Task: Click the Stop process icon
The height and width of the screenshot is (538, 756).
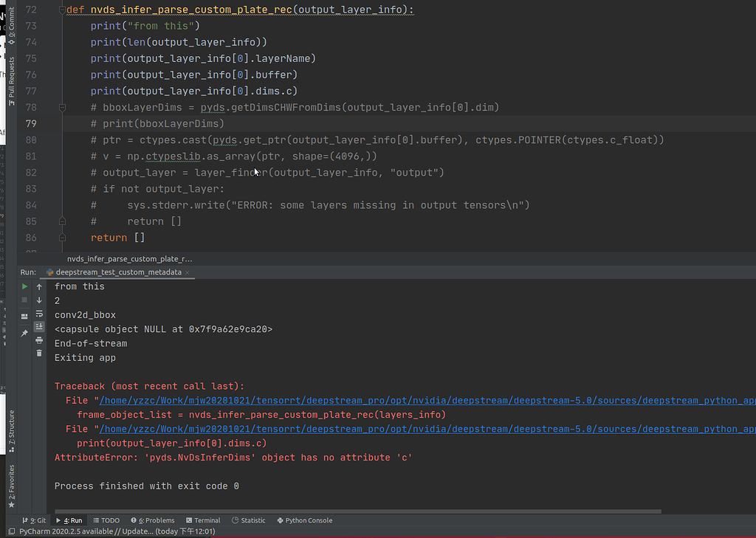Action: [24, 300]
